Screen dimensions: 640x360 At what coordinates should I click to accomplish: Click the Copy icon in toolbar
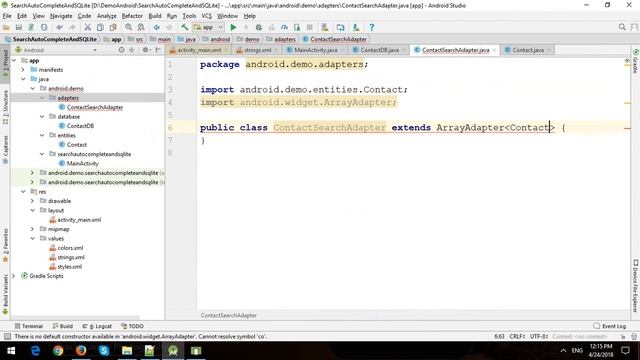coord(100,27)
